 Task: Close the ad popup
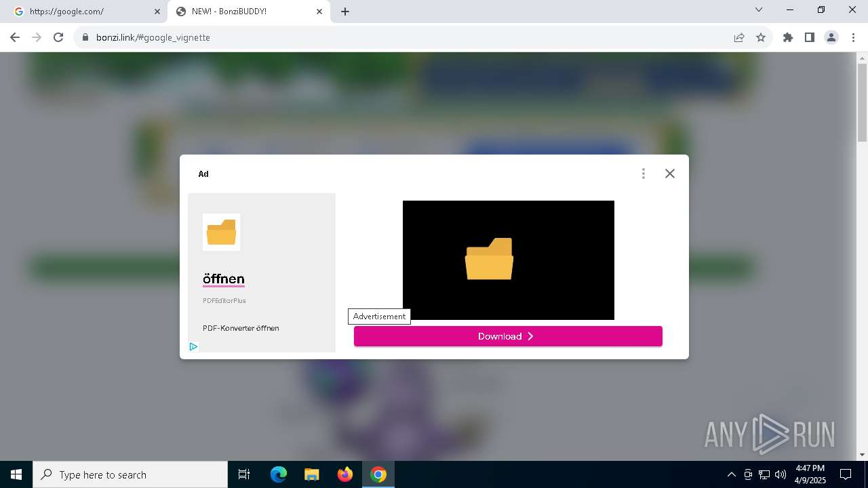pos(670,174)
